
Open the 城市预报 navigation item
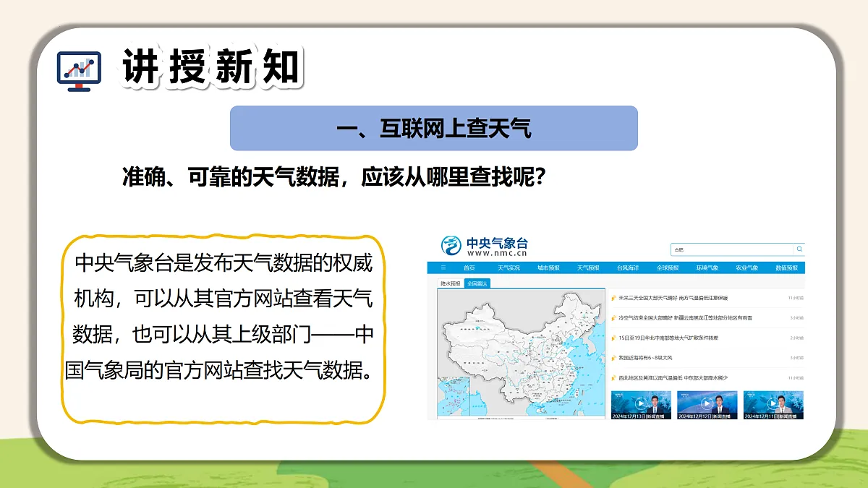548,267
